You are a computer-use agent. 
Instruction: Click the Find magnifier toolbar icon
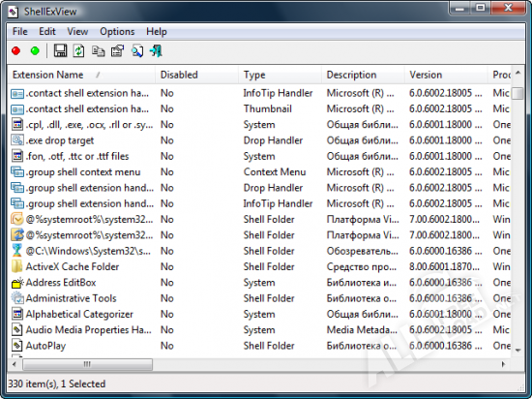coord(137,51)
